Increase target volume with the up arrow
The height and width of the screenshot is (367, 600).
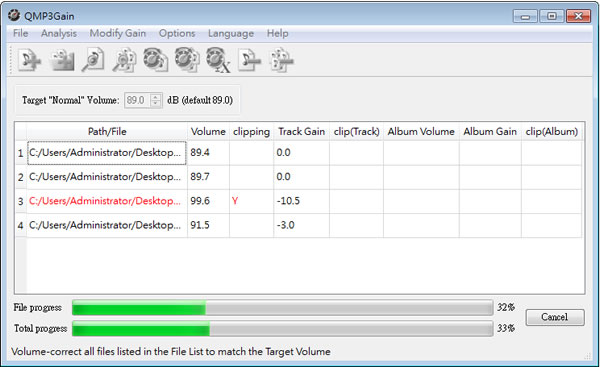click(155, 97)
